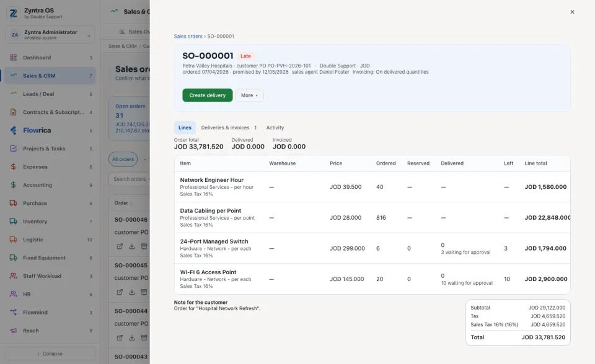The width and height of the screenshot is (595, 364).
Task: Expand the Zyntra Administrator account dropdown
Action: point(50,35)
